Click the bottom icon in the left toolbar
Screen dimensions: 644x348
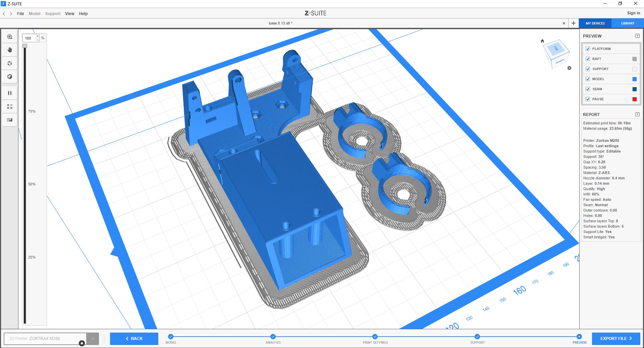click(x=10, y=120)
